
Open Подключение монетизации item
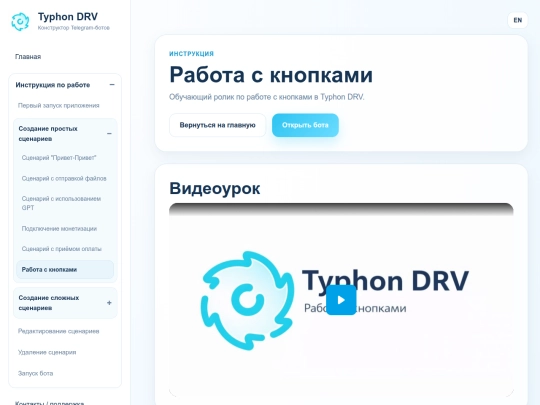(x=59, y=229)
